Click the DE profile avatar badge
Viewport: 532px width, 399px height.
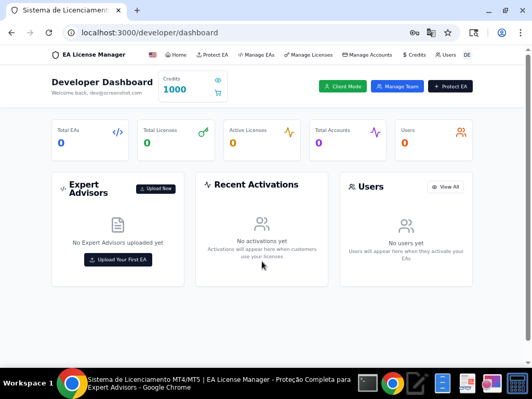click(x=467, y=55)
